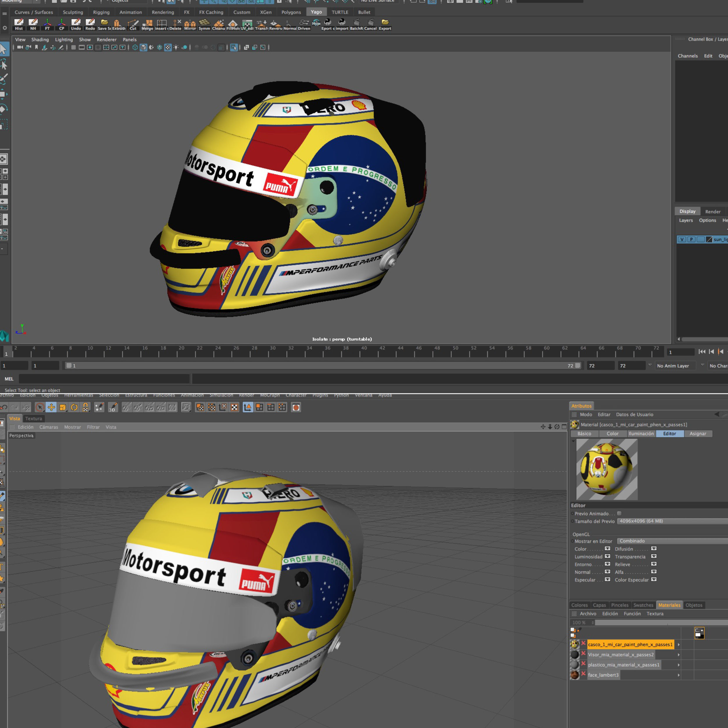Image resolution: width=728 pixels, height=728 pixels.
Task: Click the padlock axis lock icon
Action: (86, 407)
